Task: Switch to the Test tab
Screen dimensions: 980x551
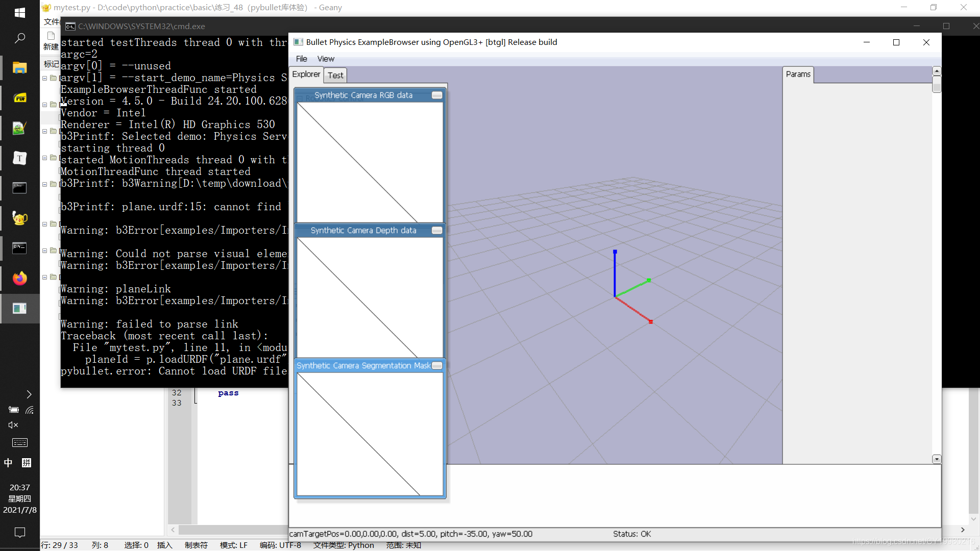Action: click(x=335, y=75)
